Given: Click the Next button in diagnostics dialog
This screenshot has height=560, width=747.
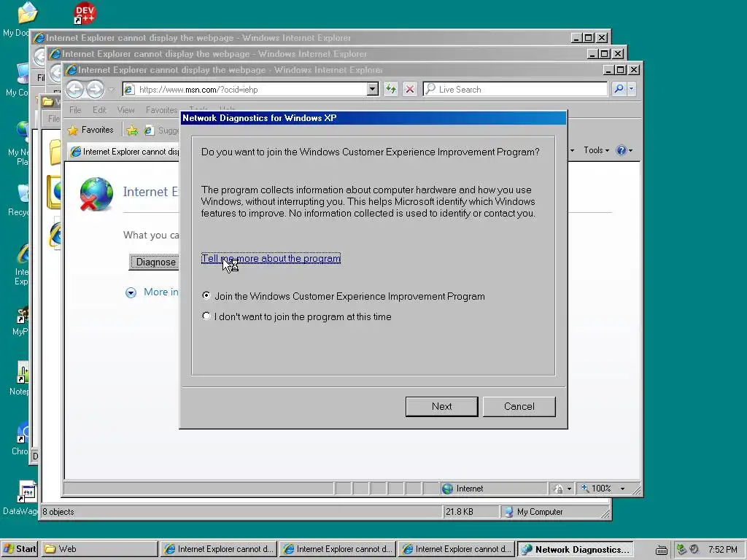Looking at the screenshot, I should click(x=441, y=407).
